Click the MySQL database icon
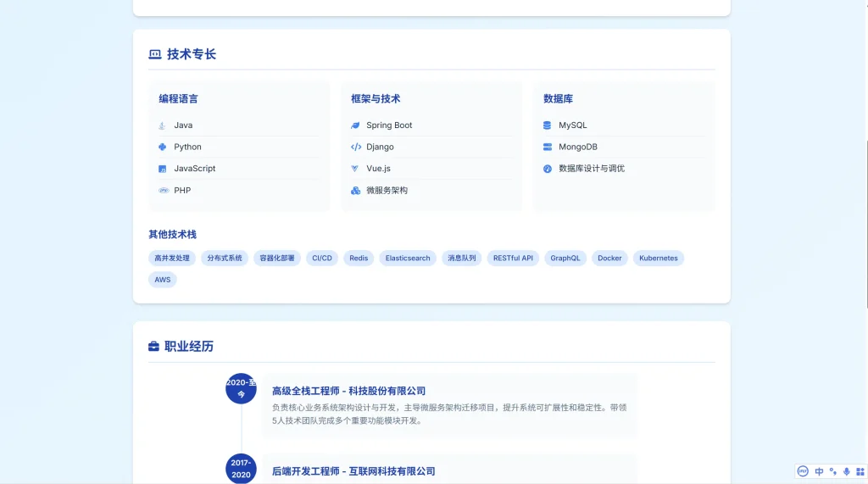The width and height of the screenshot is (868, 484). [548, 125]
